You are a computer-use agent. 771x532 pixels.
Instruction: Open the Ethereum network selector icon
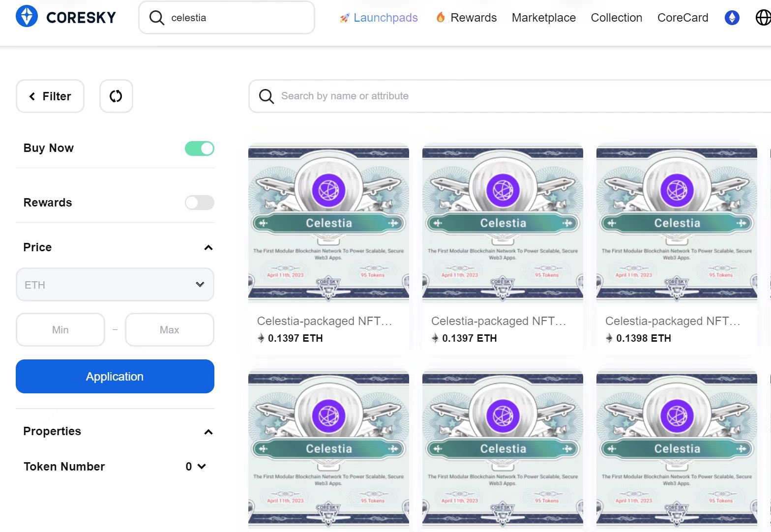click(x=732, y=18)
